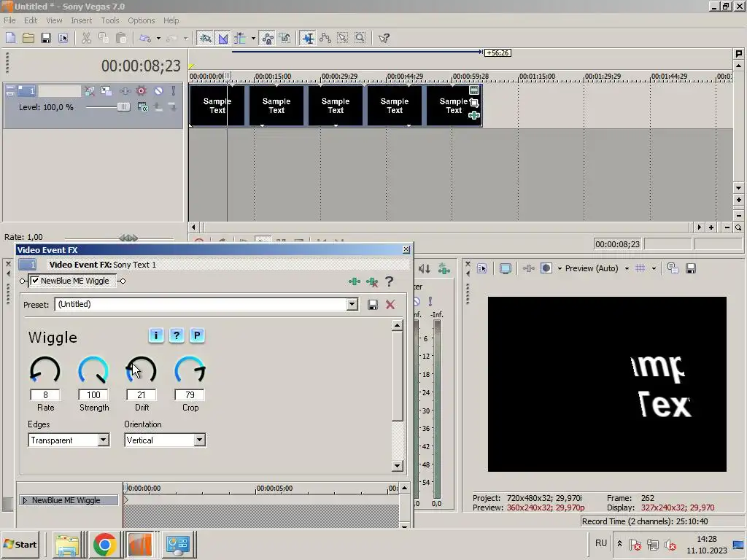Screen dimensions: 747x560
Task: Toggle track 1 Automation Settings gear
Action: coord(141,91)
